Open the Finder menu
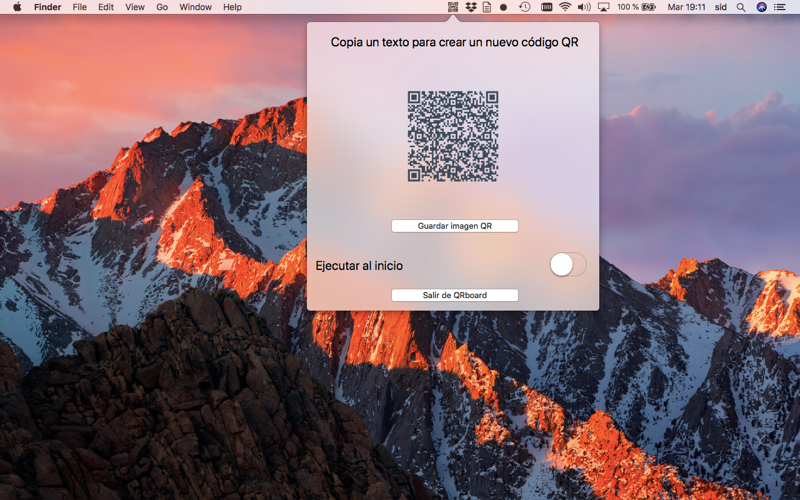The width and height of the screenshot is (800, 500). [47, 7]
